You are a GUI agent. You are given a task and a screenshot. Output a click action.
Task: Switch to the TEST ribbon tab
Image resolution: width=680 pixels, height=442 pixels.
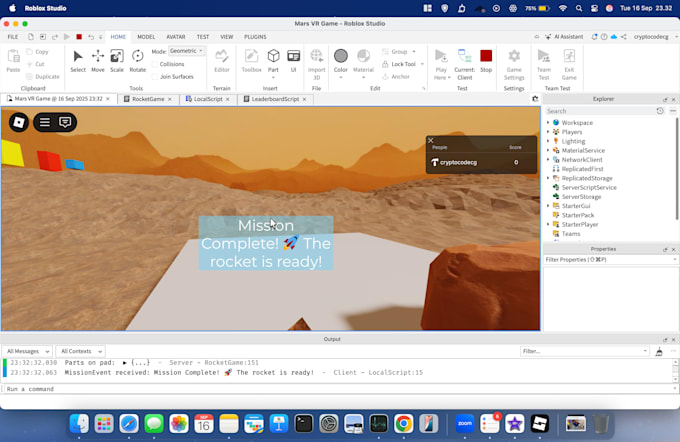point(203,37)
